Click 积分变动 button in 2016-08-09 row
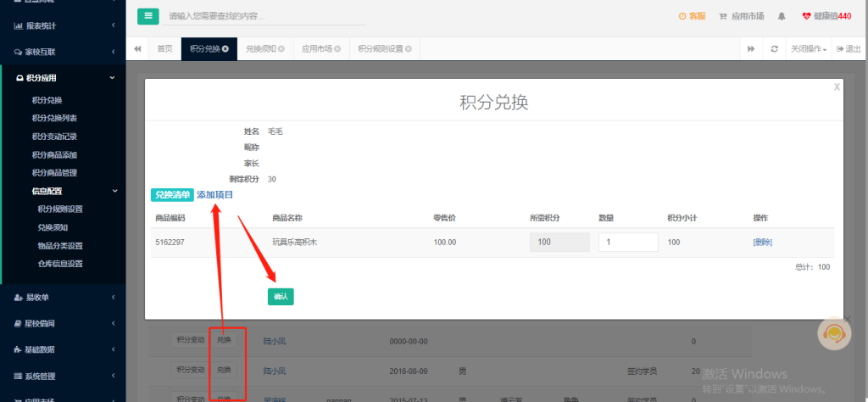The width and height of the screenshot is (868, 402). (190, 370)
